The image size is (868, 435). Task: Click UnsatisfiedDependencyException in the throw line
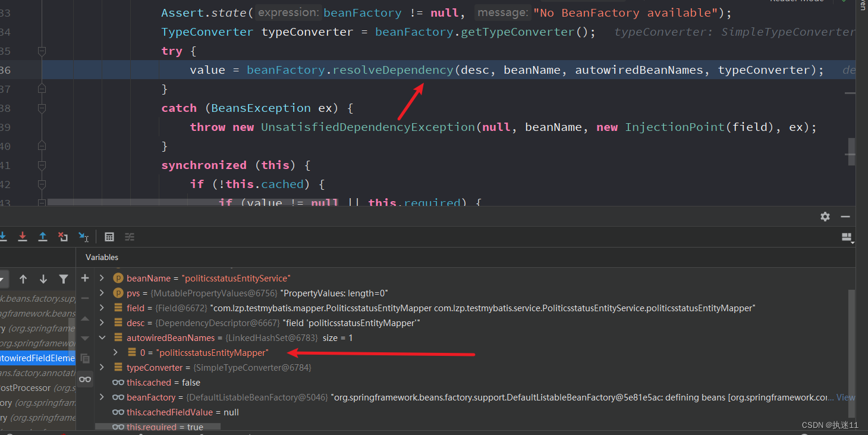(x=368, y=127)
